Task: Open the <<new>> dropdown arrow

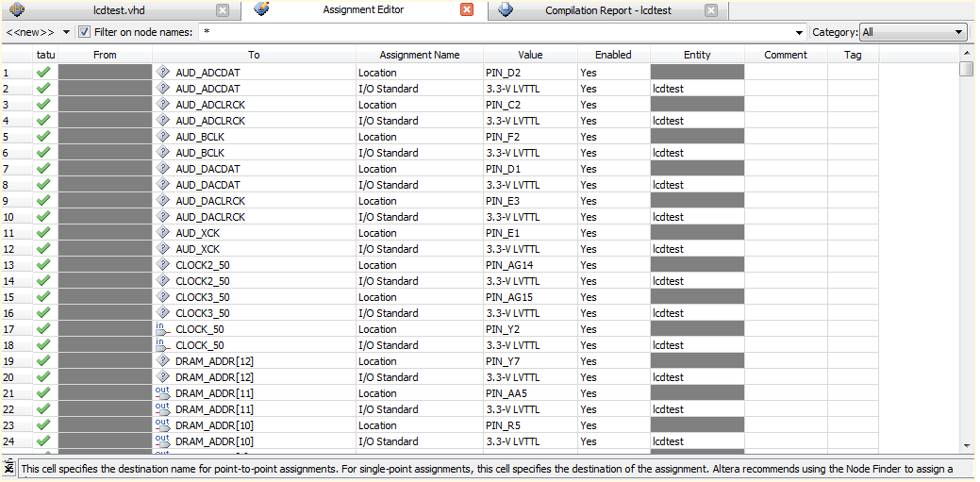Action: (67, 32)
